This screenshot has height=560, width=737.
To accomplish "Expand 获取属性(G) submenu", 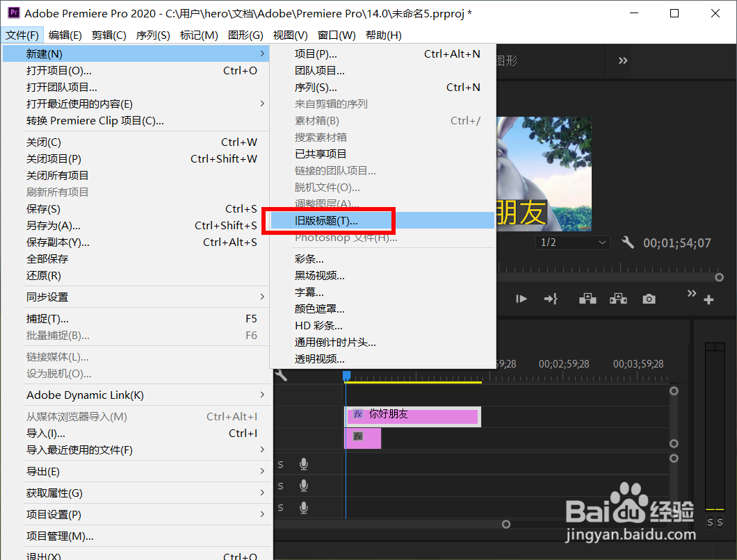I will [262, 493].
